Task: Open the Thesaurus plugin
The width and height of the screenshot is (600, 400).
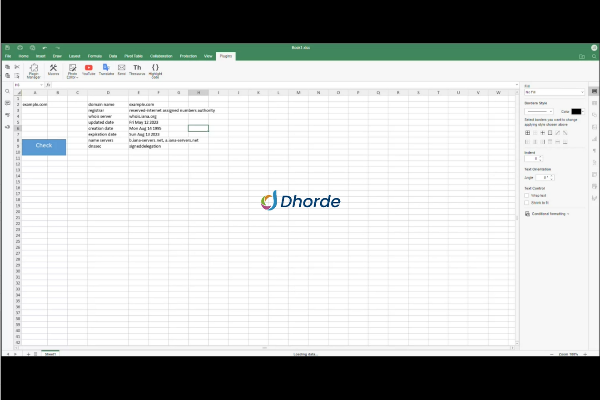Action: (x=137, y=69)
